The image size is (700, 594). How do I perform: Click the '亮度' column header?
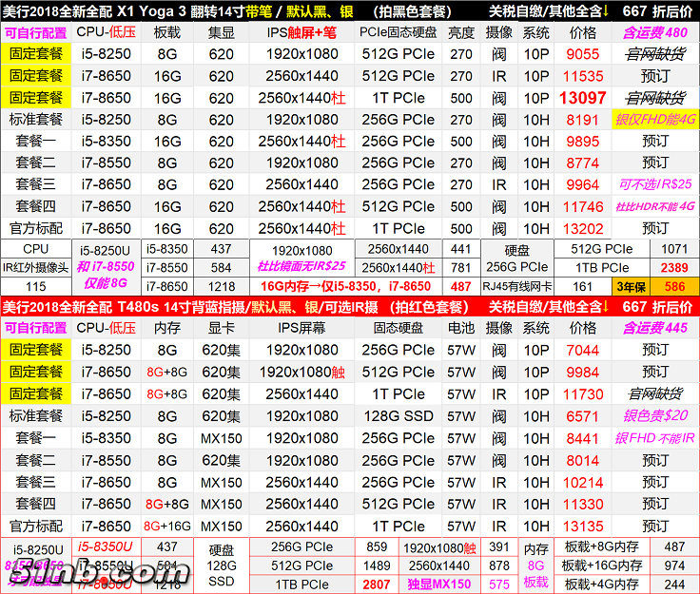point(461,32)
